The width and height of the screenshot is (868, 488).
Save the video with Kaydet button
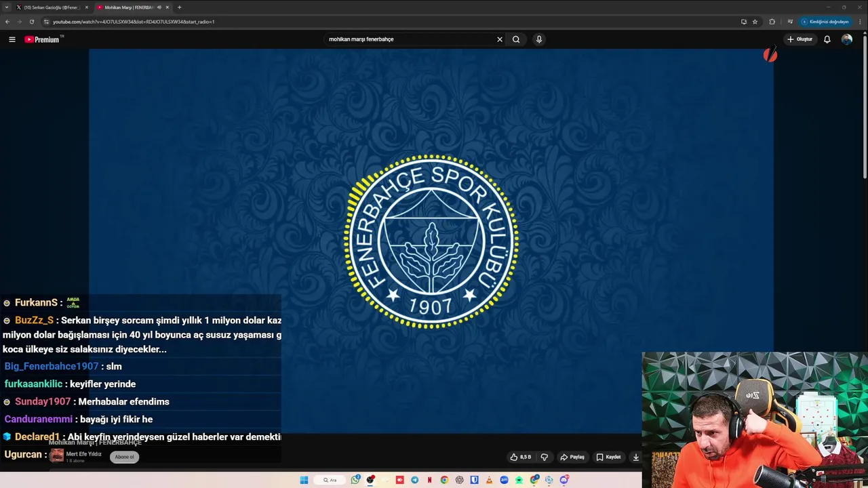[608, 457]
